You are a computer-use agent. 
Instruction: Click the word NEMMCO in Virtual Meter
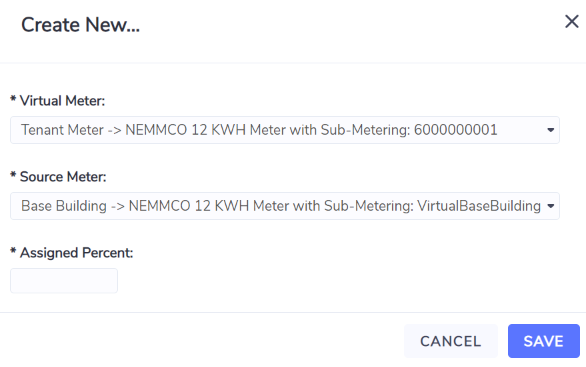click(x=156, y=130)
